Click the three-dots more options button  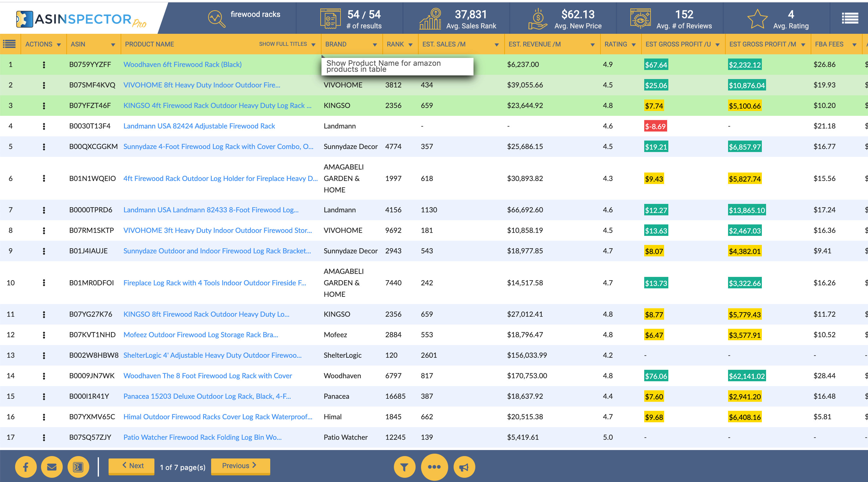coord(434,467)
